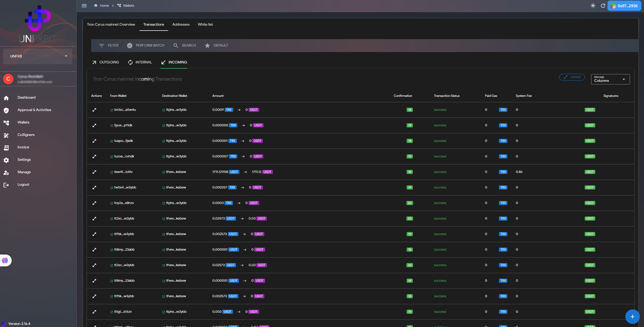Viewport: 644px width, 327px height.
Task: Open the tew4t...icl4v from wallet link
Action: [123, 172]
